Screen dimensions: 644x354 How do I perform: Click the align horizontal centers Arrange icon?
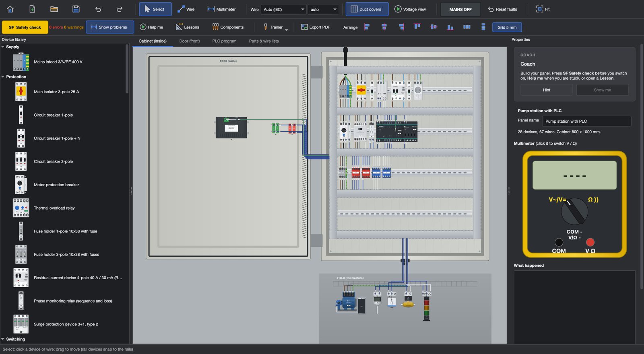384,27
